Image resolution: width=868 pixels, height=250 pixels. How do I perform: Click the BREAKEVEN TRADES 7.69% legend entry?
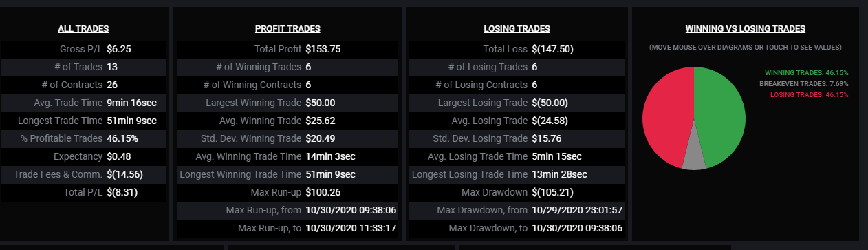point(804,83)
